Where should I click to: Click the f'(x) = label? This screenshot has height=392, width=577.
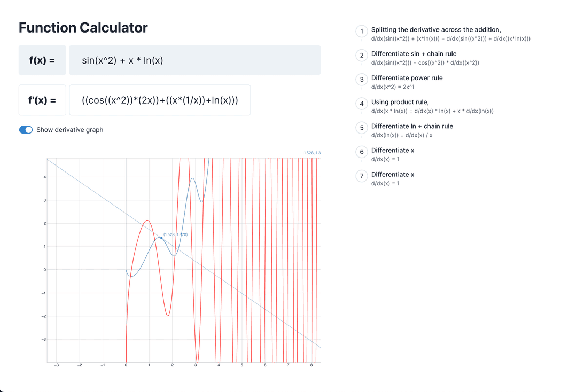point(42,100)
